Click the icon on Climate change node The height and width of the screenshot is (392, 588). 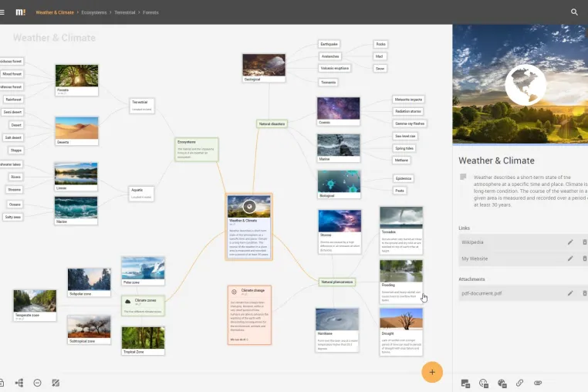tap(234, 292)
